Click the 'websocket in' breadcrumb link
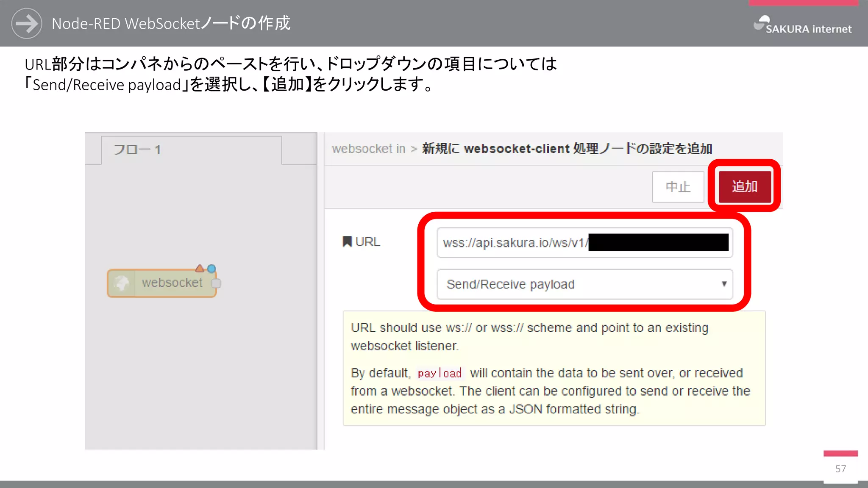 click(368, 149)
